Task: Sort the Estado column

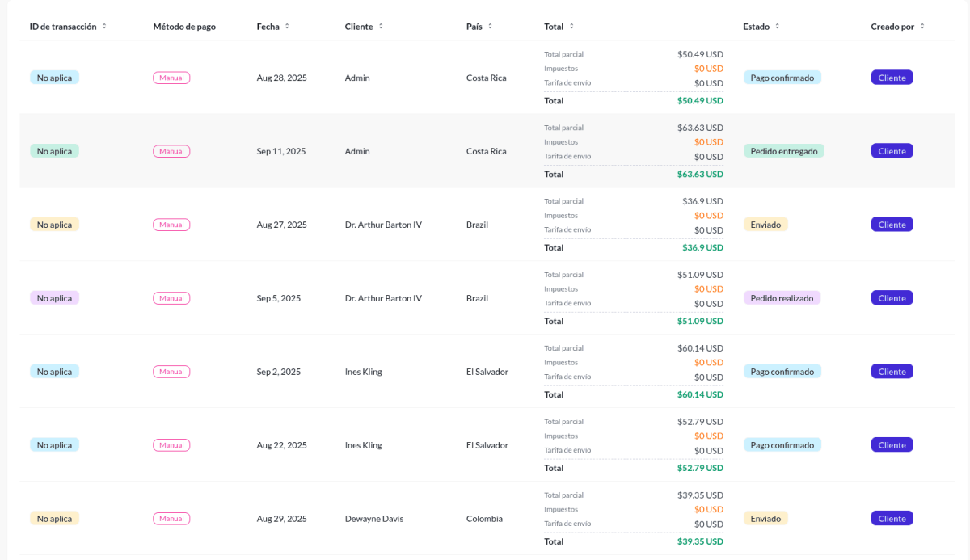Action: pyautogui.click(x=778, y=26)
